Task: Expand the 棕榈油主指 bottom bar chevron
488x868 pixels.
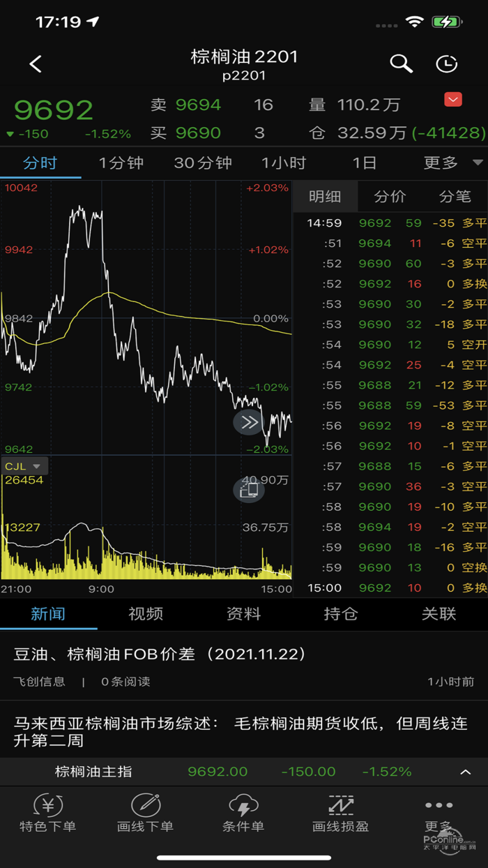Action: pyautogui.click(x=466, y=772)
